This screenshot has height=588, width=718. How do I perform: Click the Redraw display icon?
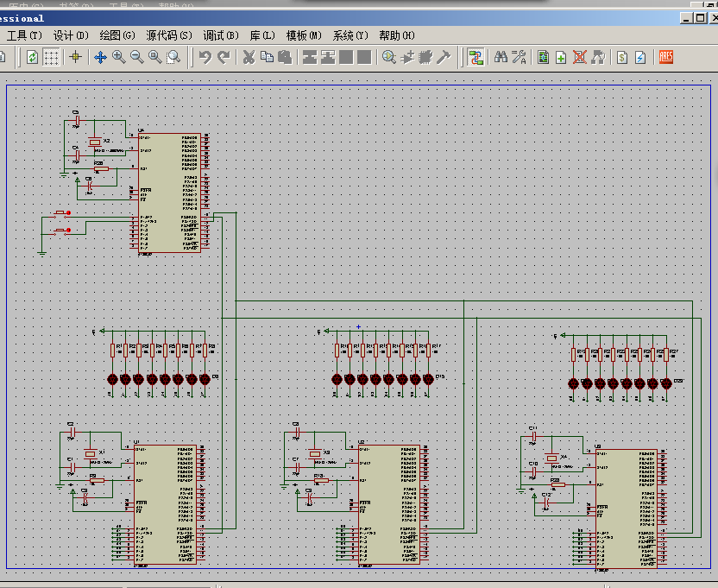pos(32,57)
